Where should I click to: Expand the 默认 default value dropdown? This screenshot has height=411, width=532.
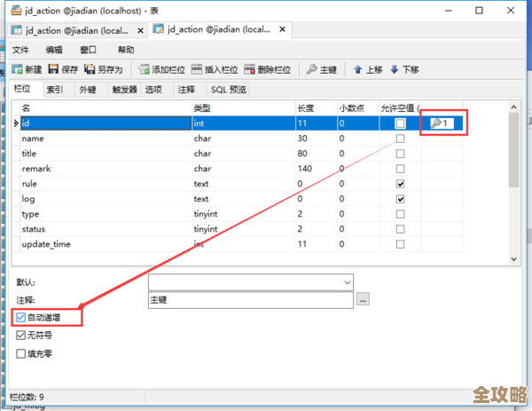pos(347,281)
